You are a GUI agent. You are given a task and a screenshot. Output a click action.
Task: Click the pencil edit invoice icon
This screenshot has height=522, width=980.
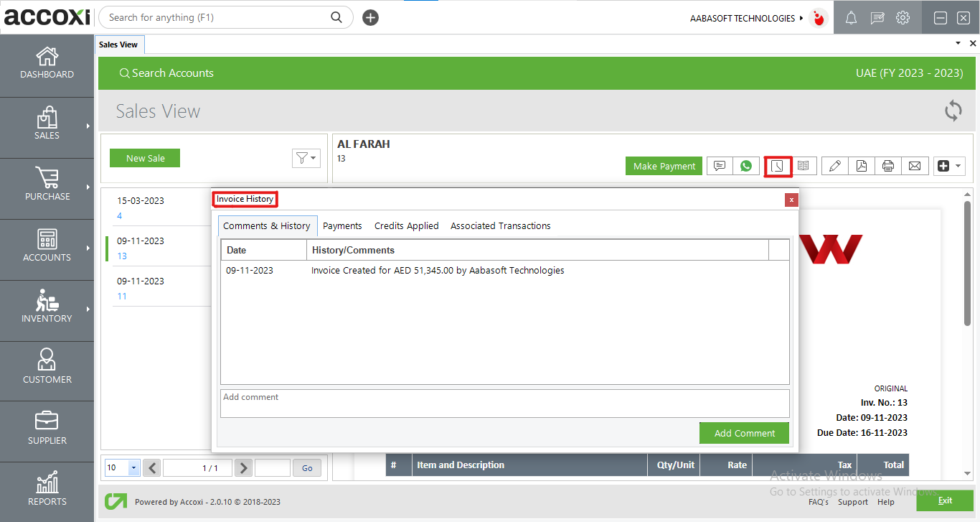(834, 166)
